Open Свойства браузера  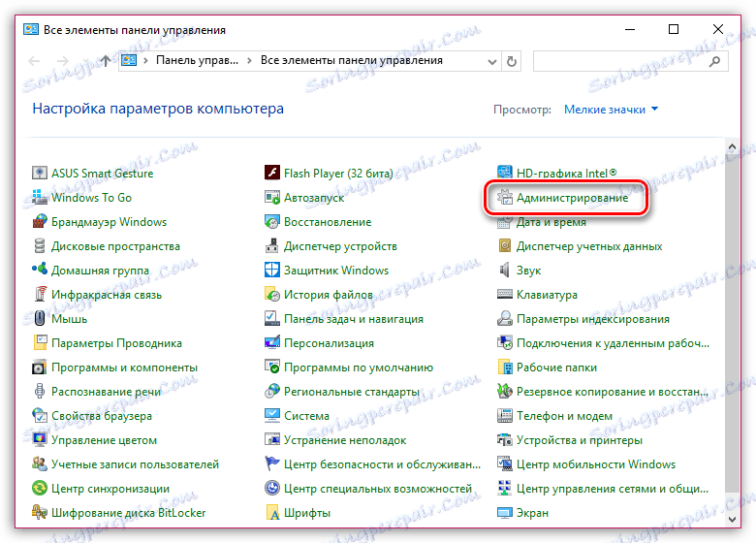pos(92,416)
